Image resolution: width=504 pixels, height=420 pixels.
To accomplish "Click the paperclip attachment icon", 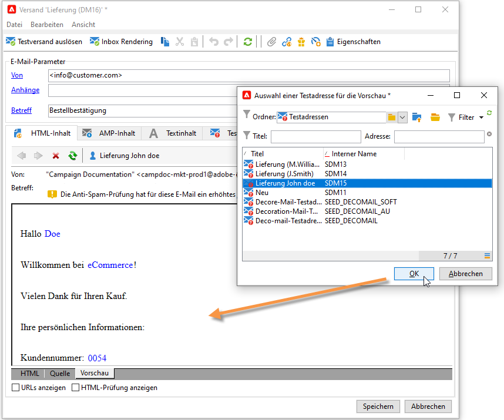I will point(271,42).
